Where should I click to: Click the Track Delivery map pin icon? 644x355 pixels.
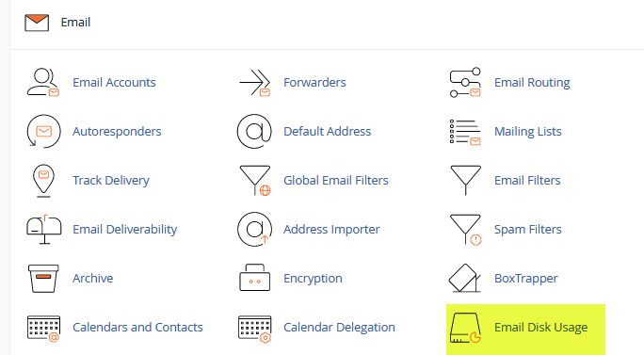43,181
